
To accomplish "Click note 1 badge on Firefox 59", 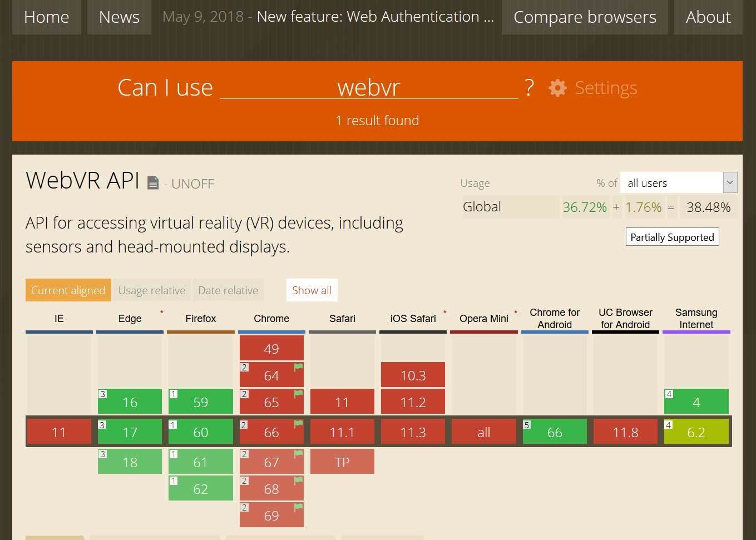I will coord(173,394).
